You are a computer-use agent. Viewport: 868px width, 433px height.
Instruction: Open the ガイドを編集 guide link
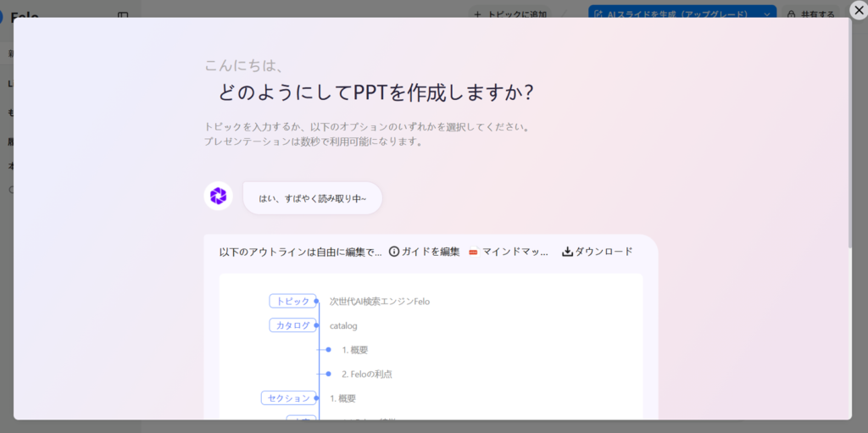430,252
